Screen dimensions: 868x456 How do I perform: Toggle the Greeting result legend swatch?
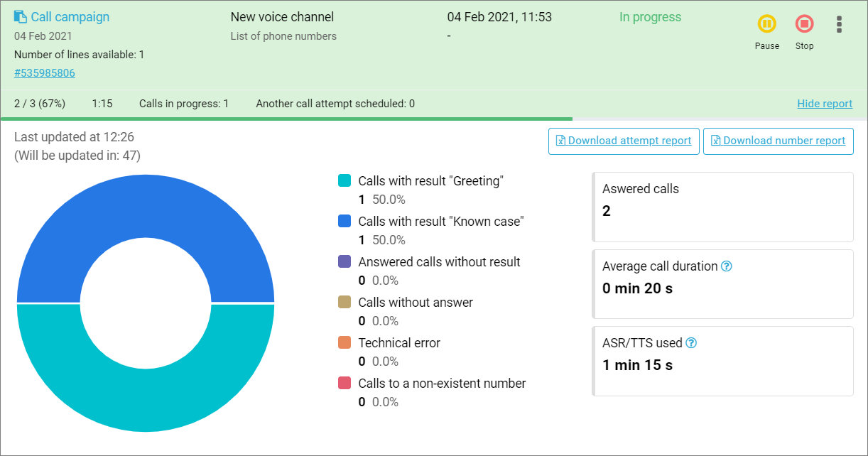click(x=345, y=180)
